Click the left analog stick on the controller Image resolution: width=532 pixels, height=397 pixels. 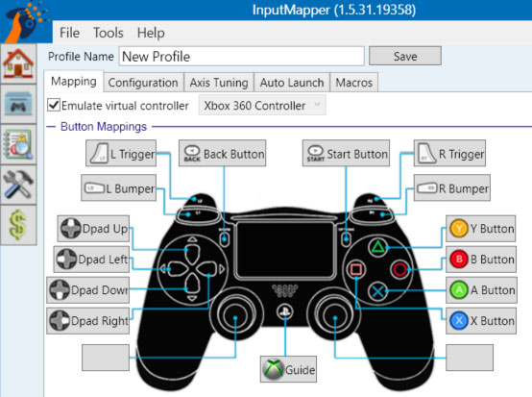pyautogui.click(x=235, y=315)
